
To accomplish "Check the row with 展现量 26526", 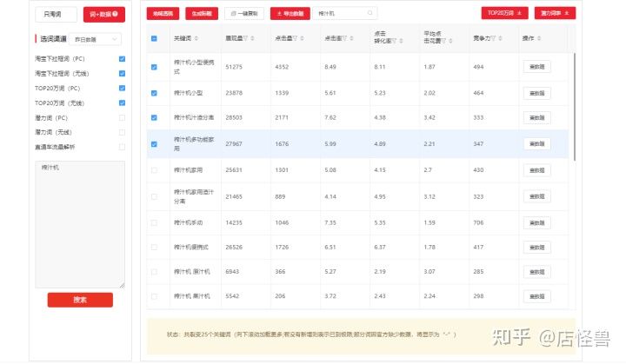I will tap(154, 247).
